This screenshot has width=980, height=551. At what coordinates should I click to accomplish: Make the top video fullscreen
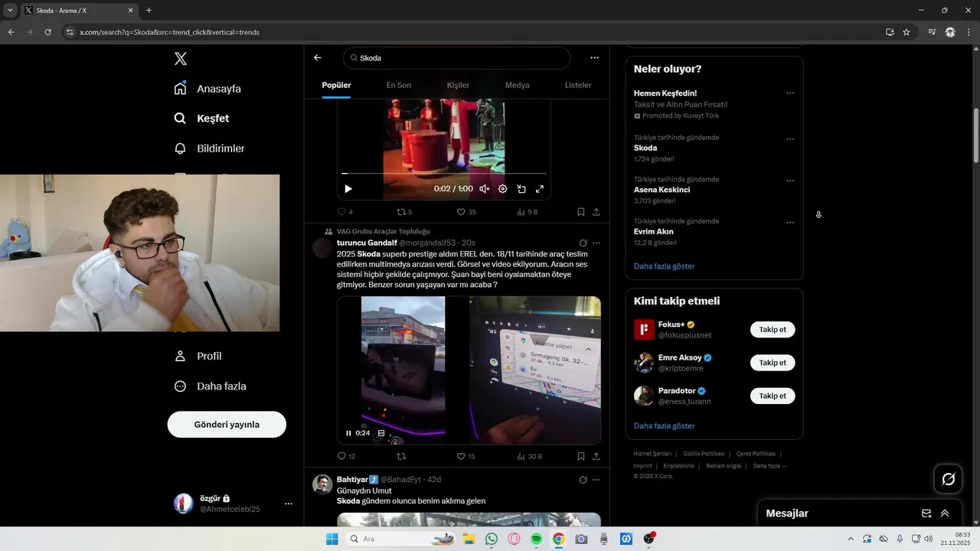540,188
